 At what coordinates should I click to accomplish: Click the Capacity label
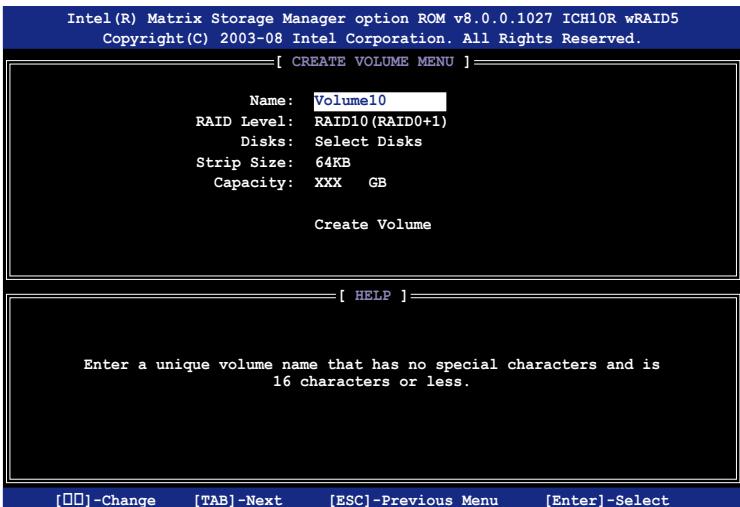(x=255, y=183)
